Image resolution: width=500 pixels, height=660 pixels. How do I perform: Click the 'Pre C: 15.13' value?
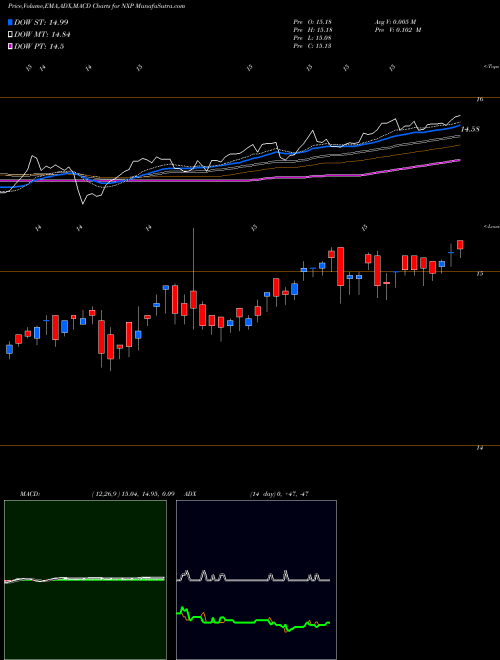pos(312,46)
